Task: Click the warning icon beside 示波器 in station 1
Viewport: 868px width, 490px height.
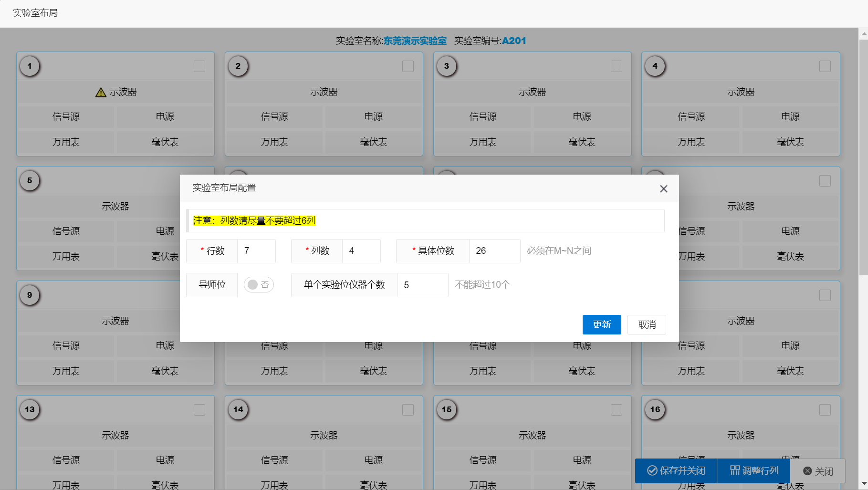Action: click(101, 93)
